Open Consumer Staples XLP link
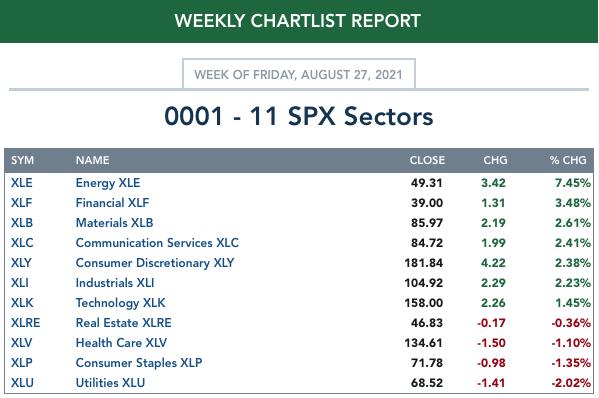The width and height of the screenshot is (599, 398). [x=139, y=363]
